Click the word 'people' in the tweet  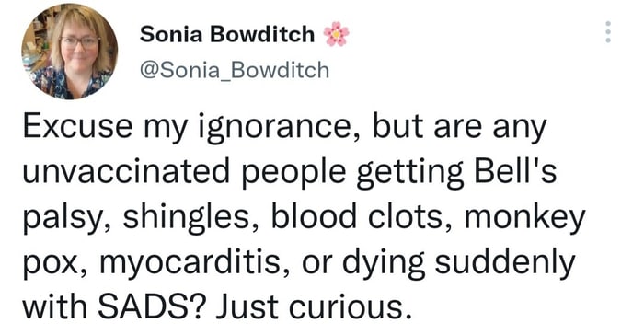[293, 173]
